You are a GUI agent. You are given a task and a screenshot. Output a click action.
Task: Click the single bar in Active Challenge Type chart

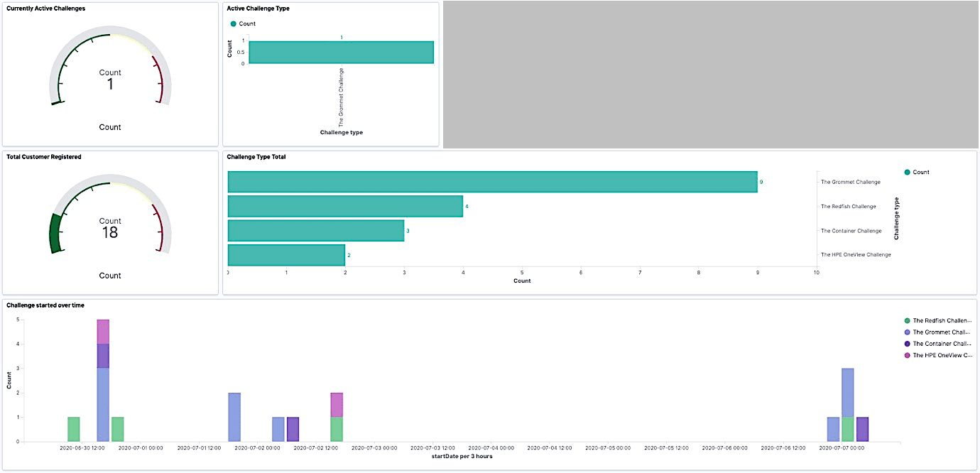tap(342, 53)
